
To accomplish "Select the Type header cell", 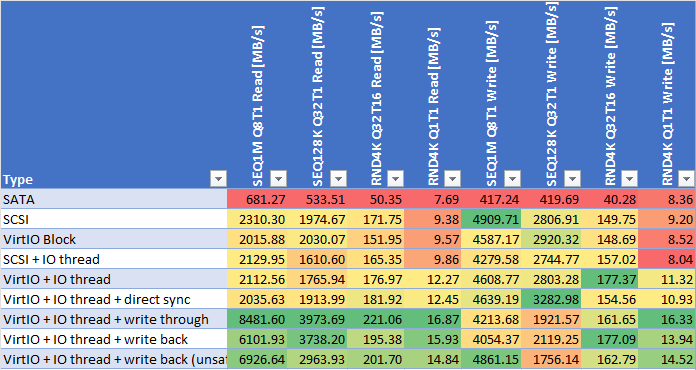I will tap(114, 94).
